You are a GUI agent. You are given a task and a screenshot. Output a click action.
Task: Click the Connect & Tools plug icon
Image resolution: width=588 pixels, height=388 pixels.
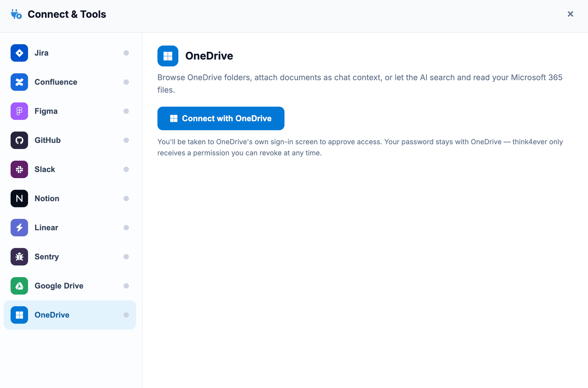16,14
